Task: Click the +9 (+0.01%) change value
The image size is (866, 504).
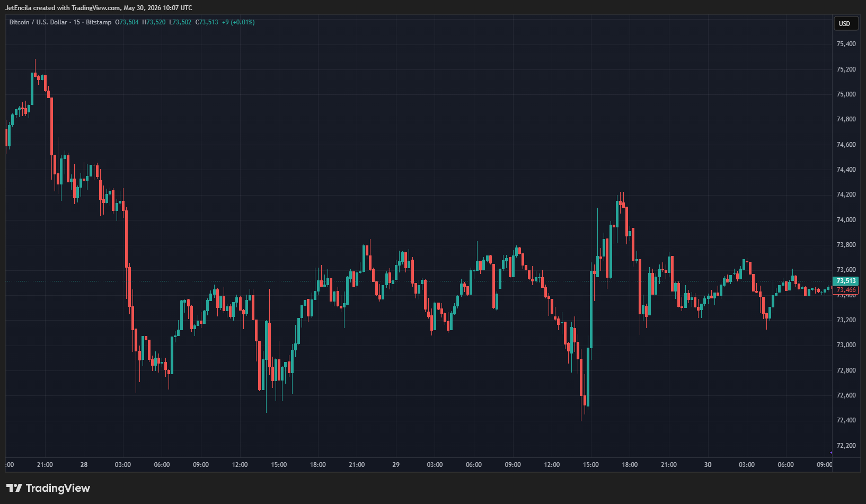Action: pyautogui.click(x=238, y=22)
